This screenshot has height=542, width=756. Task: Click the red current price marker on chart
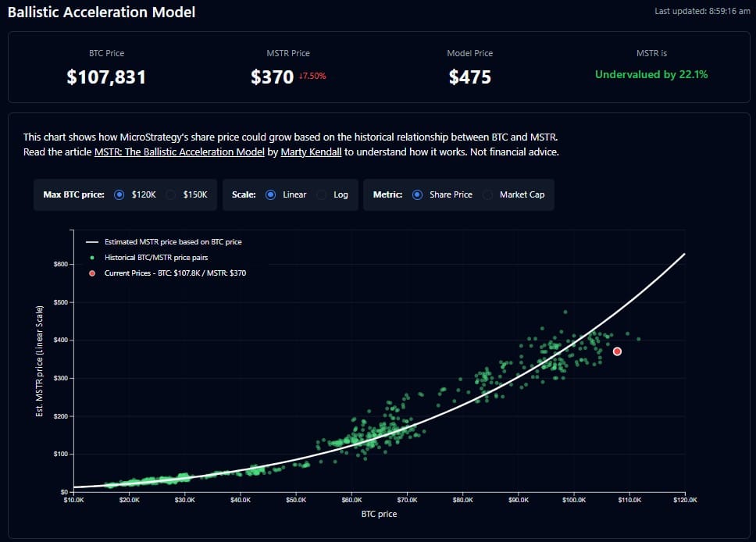point(617,351)
